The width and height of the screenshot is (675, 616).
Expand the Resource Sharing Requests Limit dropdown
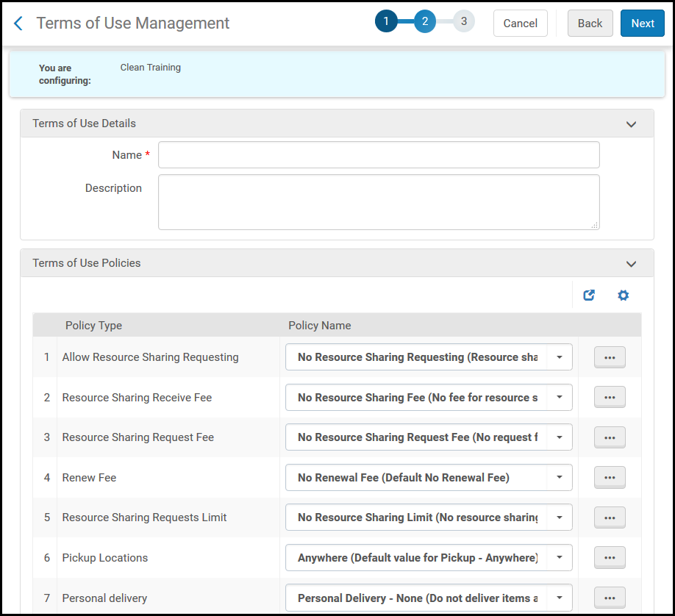(x=429, y=517)
